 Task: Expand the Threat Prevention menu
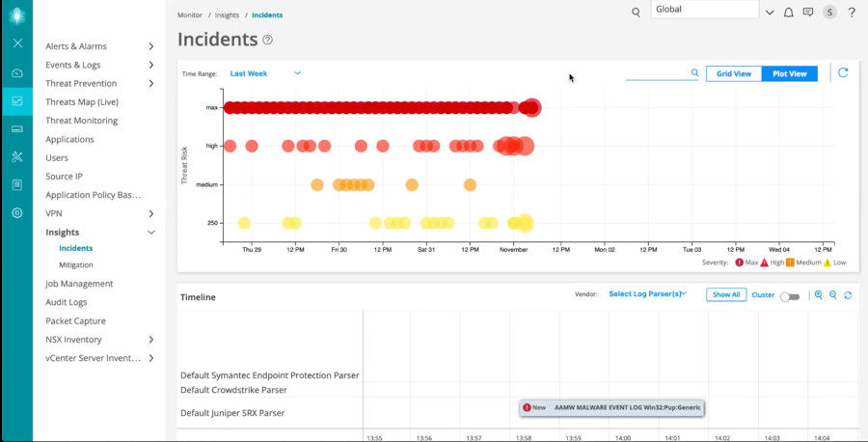click(x=100, y=83)
